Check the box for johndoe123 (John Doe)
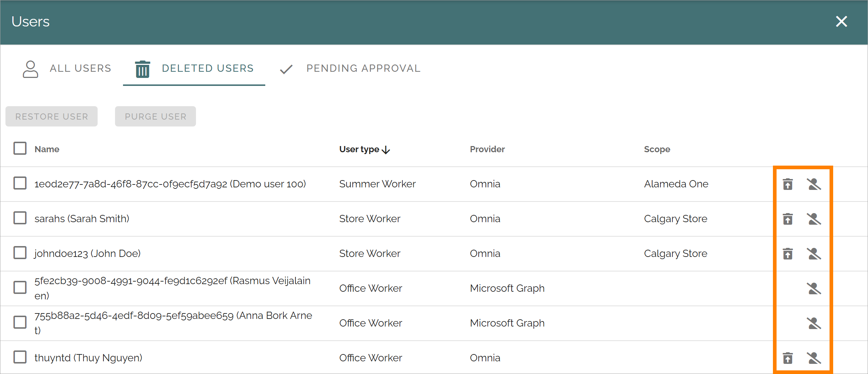The height and width of the screenshot is (374, 868). [x=20, y=253]
